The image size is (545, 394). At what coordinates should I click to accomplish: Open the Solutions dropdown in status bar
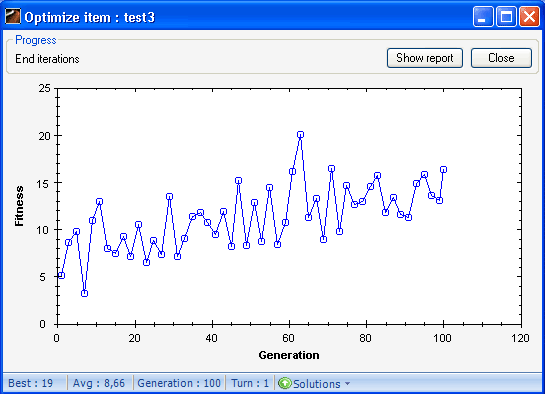click(315, 384)
